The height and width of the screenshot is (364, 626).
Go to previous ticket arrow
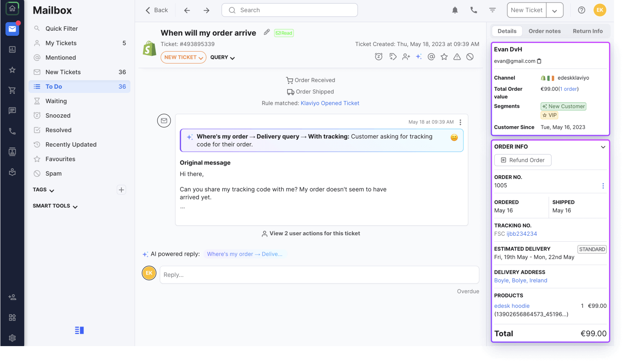[x=187, y=10]
